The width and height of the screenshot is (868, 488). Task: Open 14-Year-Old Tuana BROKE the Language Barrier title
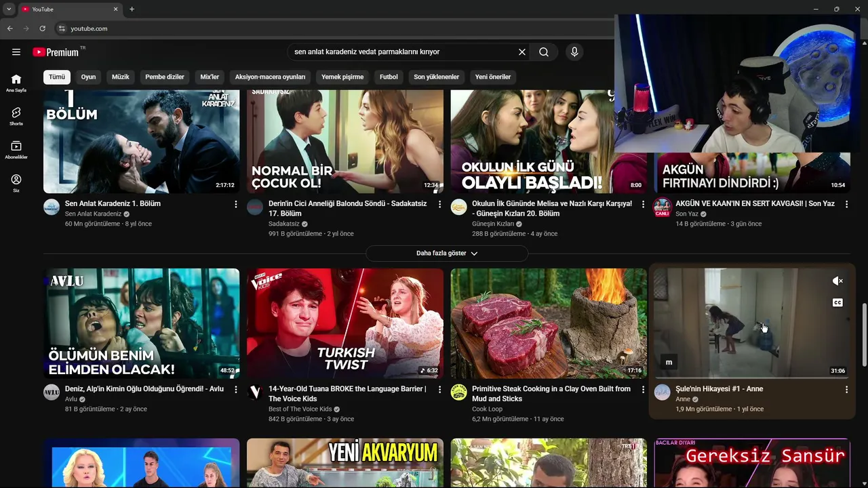[347, 394]
